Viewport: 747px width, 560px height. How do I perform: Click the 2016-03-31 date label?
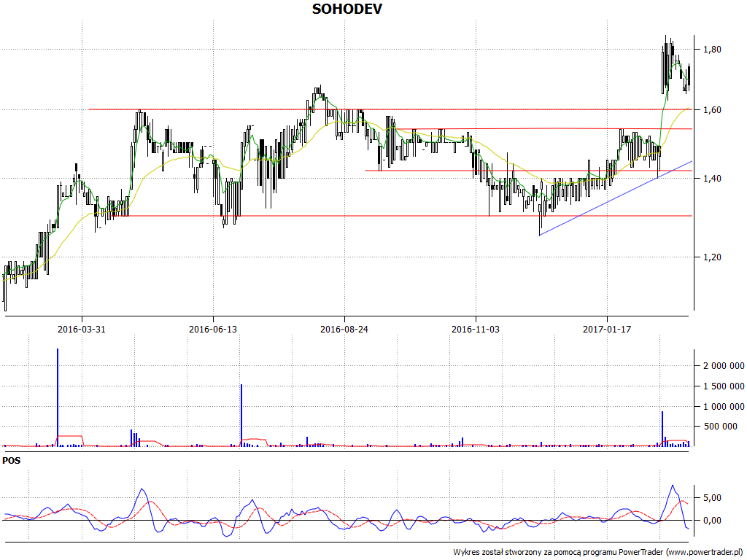click(x=82, y=329)
